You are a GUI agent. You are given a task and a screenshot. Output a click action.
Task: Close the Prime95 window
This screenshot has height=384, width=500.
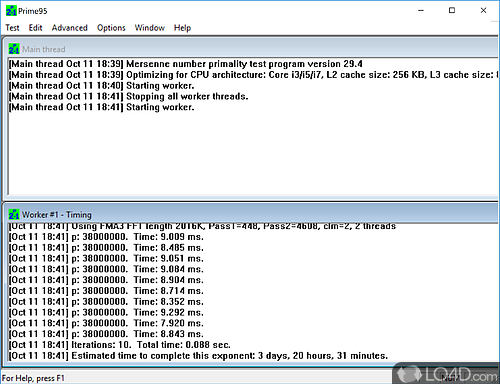[x=483, y=11]
